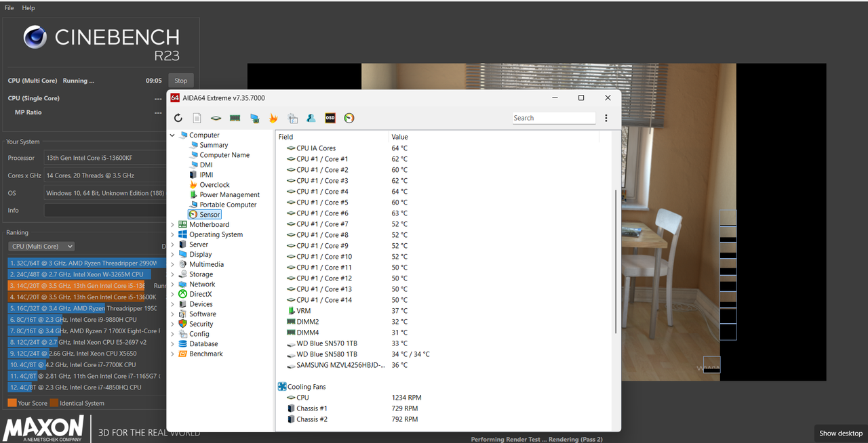Open the memory benchmark RAM stick icon
Viewport: 868px width, 443px height.
coord(235,118)
